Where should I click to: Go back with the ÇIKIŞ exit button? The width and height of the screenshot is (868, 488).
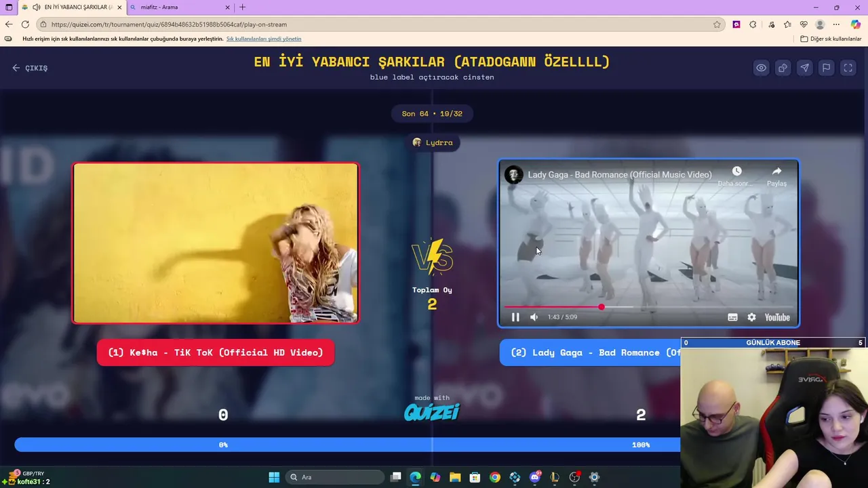point(30,68)
